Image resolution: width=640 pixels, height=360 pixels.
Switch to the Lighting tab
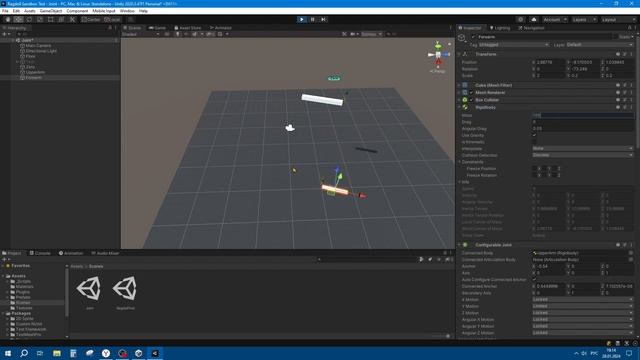[500, 28]
